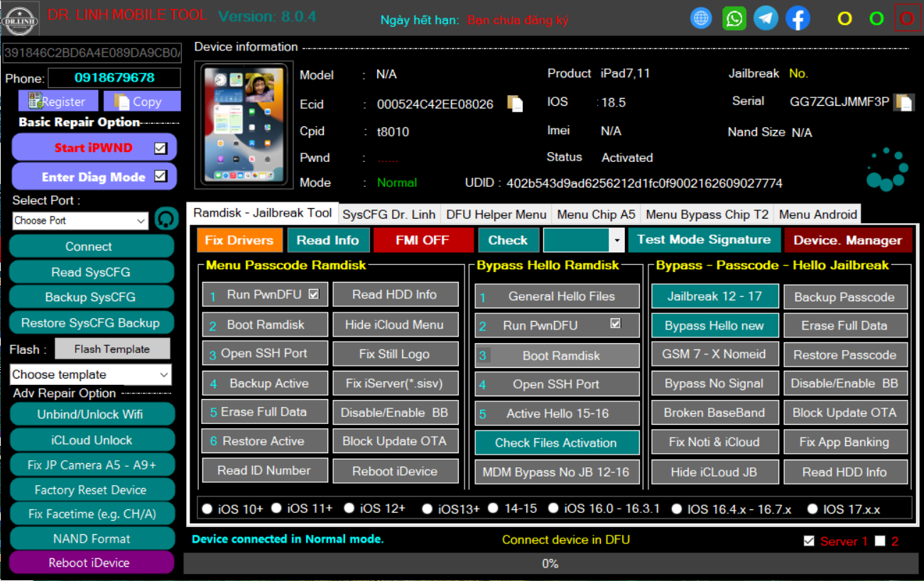Click the General Hello Files button
The image size is (924, 581).
point(557,296)
